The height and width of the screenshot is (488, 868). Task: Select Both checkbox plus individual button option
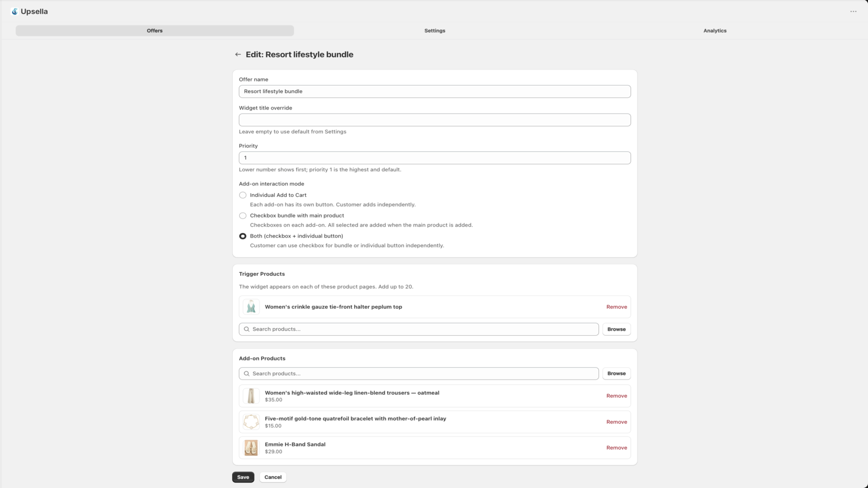pos(242,236)
